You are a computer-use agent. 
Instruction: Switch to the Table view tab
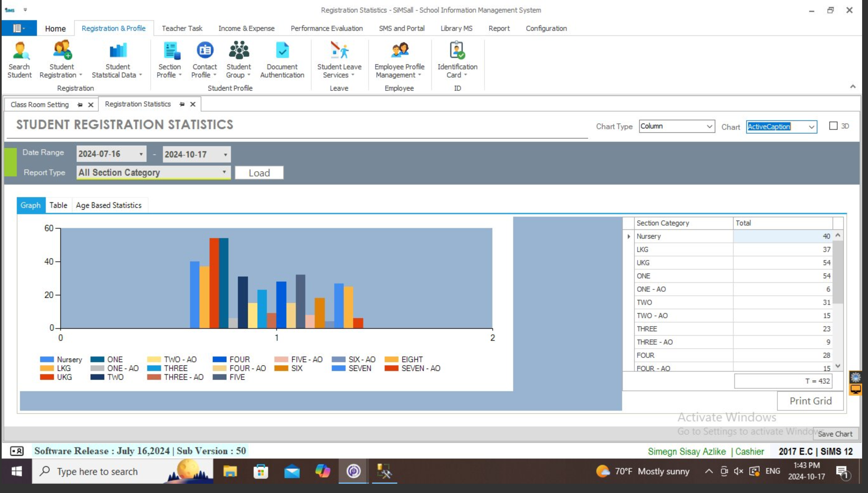pyautogui.click(x=58, y=205)
